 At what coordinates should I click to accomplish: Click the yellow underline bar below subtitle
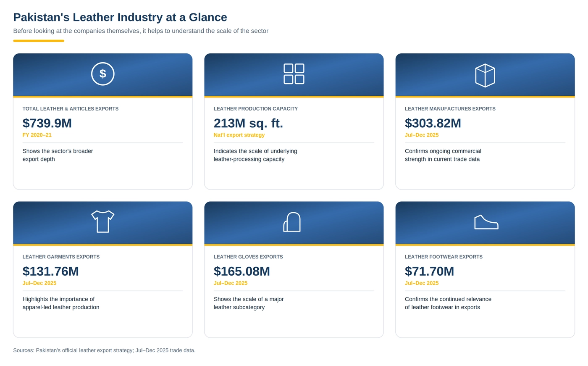point(39,41)
